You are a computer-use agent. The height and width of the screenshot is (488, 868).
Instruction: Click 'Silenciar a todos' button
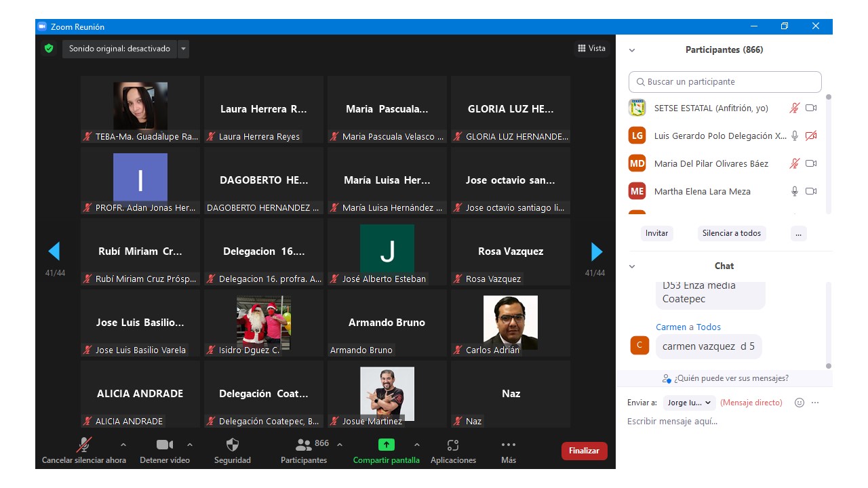point(732,233)
